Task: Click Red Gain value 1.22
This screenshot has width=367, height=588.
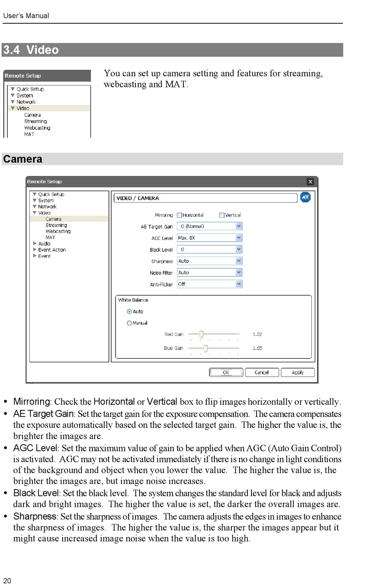Action: [257, 334]
